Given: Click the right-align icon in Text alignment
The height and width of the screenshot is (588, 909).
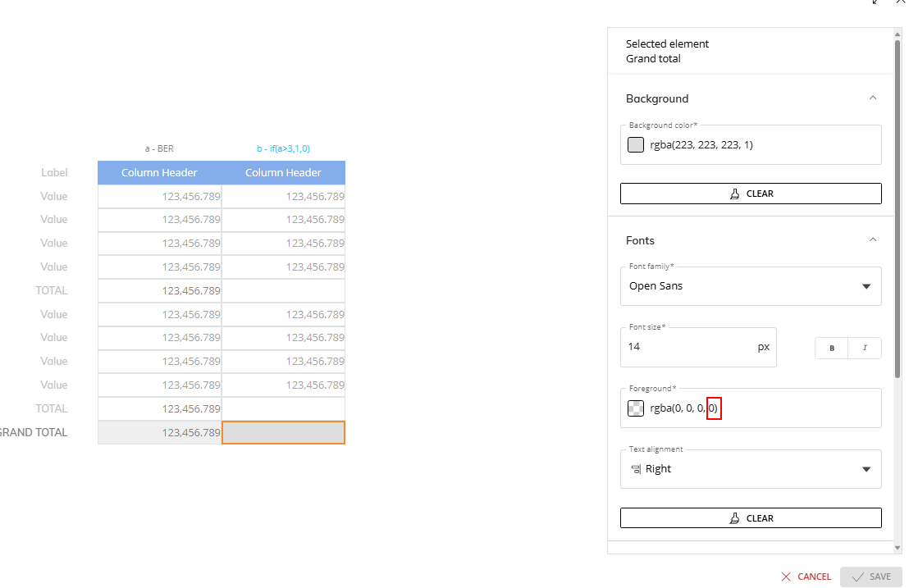Looking at the screenshot, I should coord(635,469).
